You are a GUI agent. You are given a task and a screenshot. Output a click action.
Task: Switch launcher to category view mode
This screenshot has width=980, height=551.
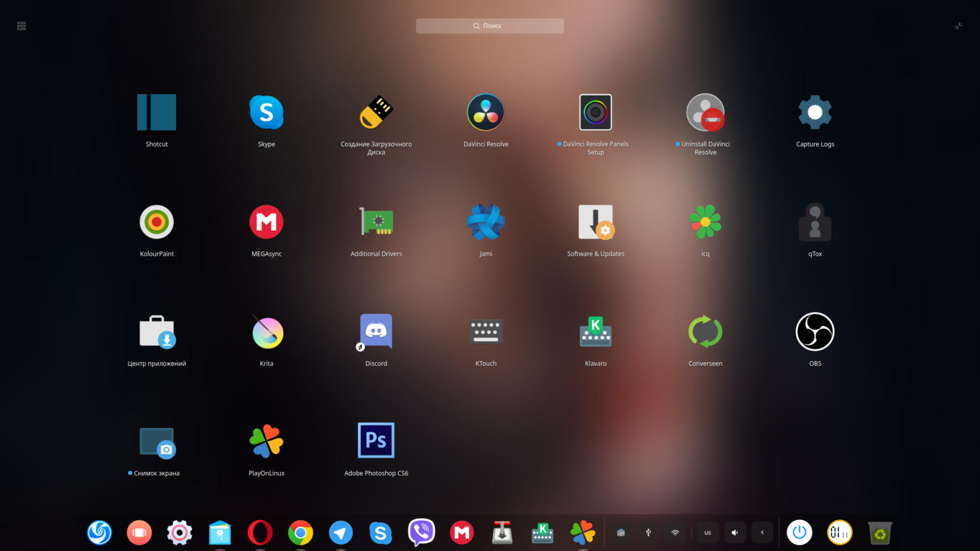click(22, 26)
